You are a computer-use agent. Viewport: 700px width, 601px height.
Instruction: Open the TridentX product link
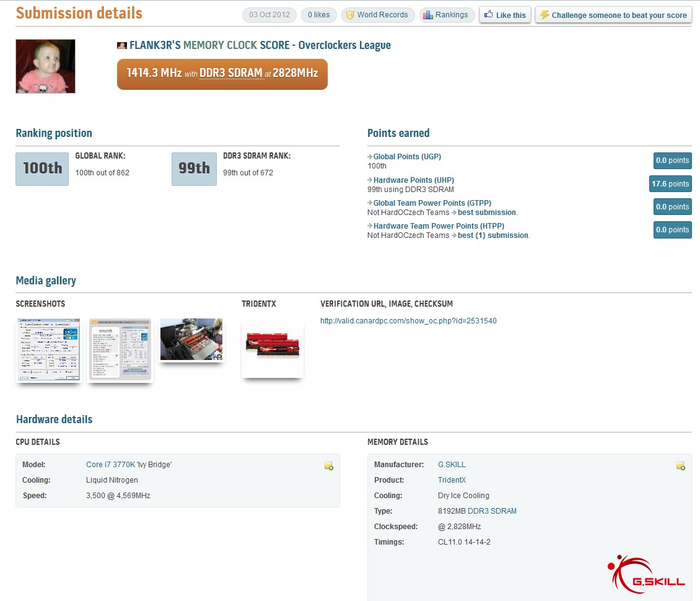point(452,480)
